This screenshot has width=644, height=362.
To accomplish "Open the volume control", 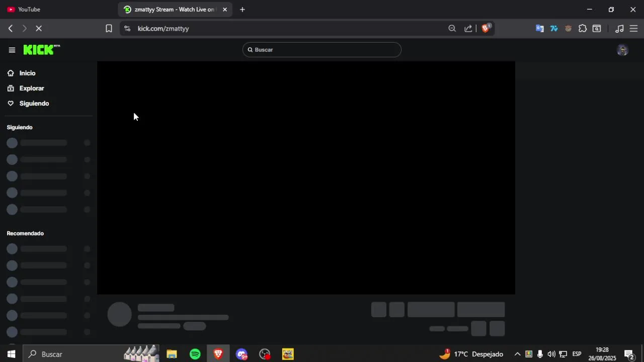I will coord(551,354).
